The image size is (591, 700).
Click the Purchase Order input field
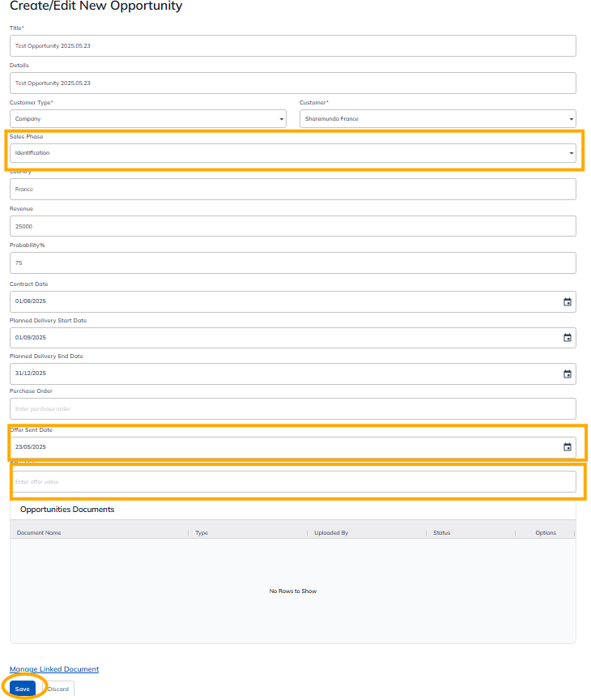[x=292, y=409]
